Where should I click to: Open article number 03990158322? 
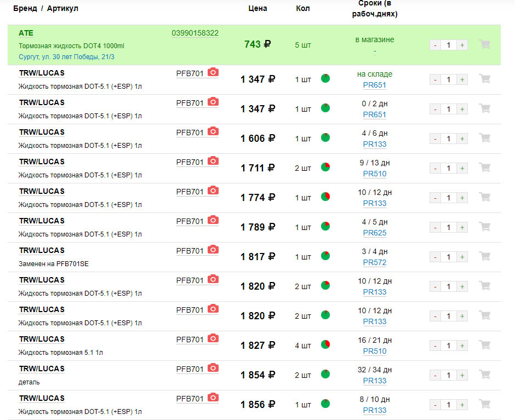click(x=195, y=33)
